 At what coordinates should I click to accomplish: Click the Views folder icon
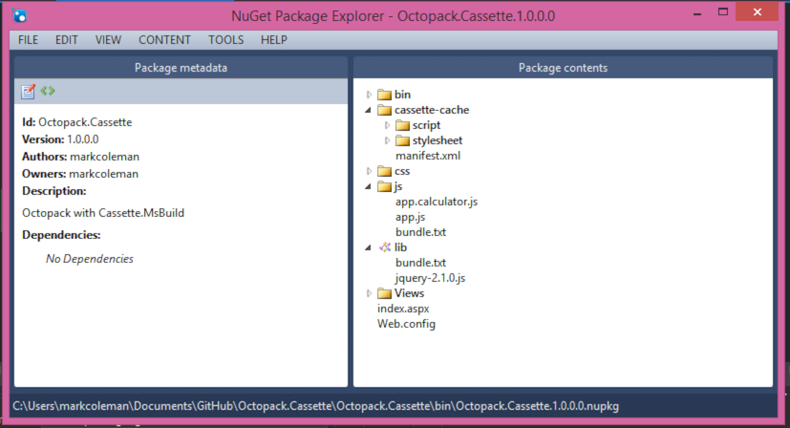385,293
